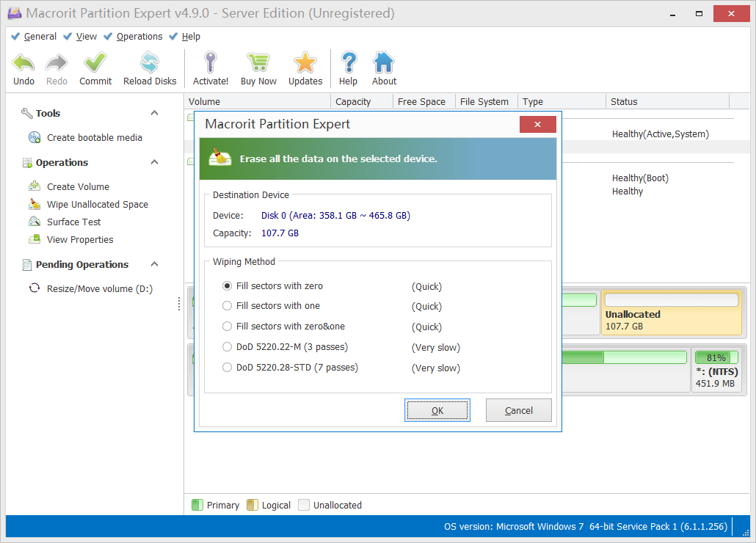Click the Tools wrench icon
Screen dimensions: 756x543
click(x=26, y=113)
